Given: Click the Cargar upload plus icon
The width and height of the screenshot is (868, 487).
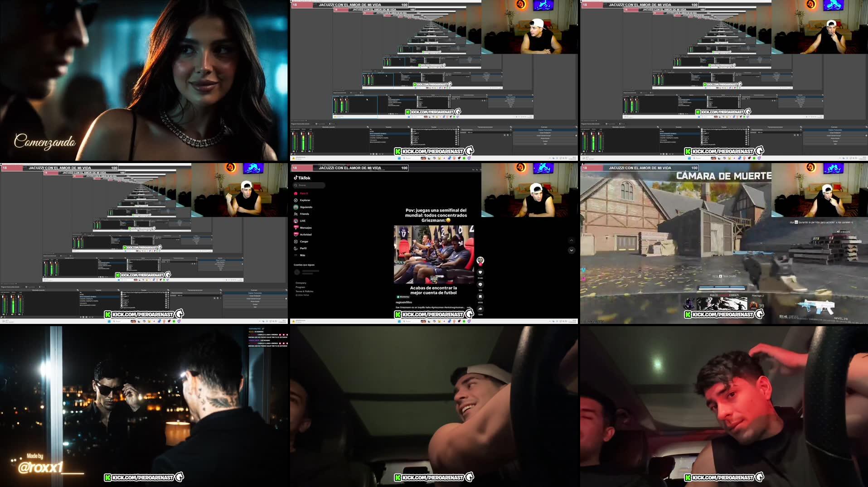Looking at the screenshot, I should pyautogui.click(x=296, y=241).
